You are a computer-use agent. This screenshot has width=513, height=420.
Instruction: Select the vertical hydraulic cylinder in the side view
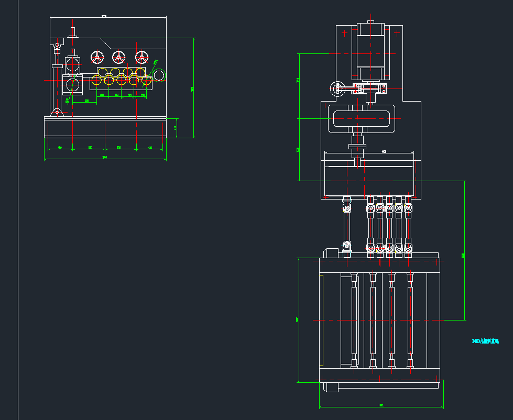[x=57, y=86]
